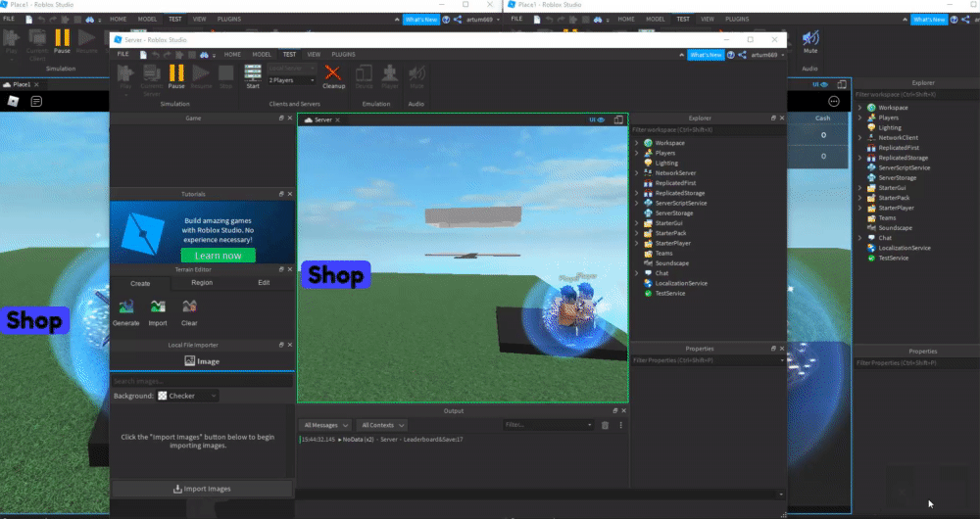Select TestService in the right Place1 Explorer

point(893,258)
